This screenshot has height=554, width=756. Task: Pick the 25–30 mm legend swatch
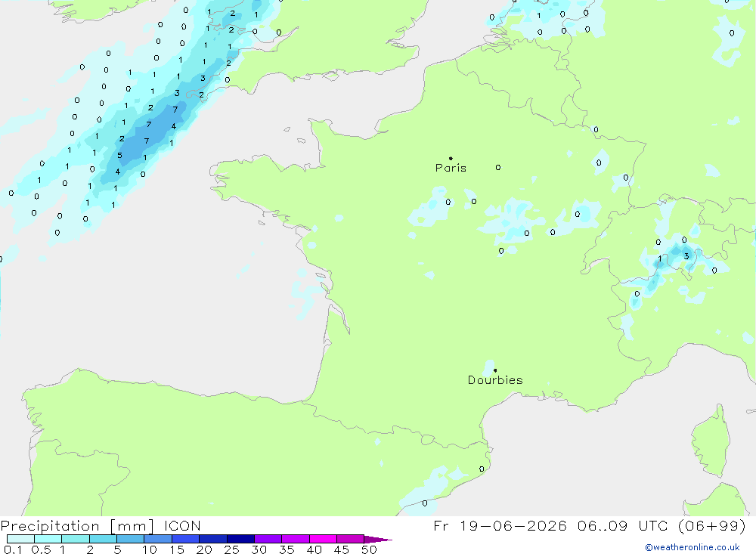(x=240, y=539)
